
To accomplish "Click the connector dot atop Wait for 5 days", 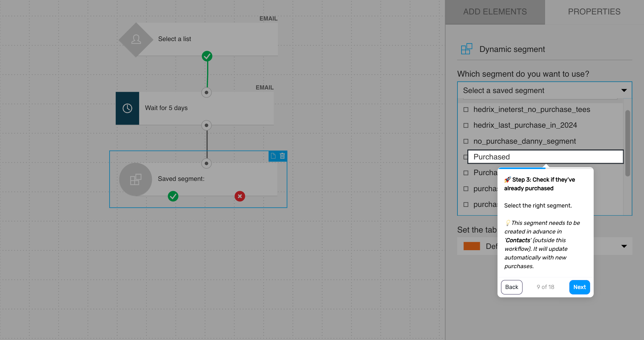I will click(206, 92).
